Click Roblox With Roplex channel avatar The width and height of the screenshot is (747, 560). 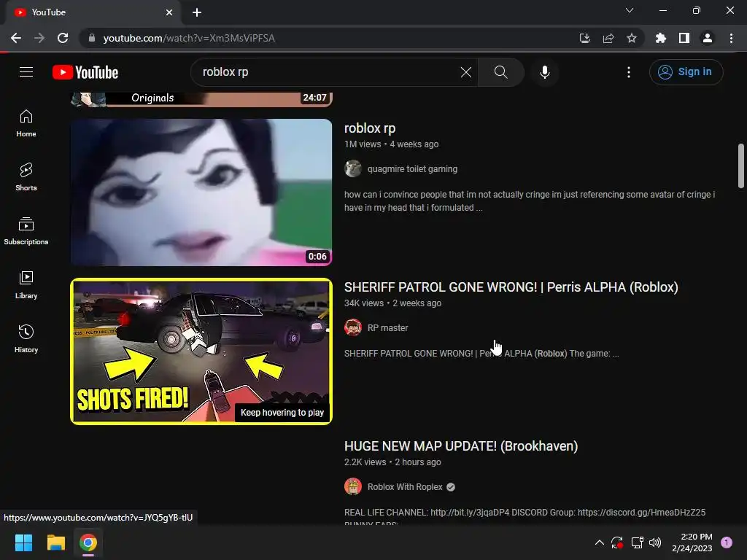tap(353, 486)
